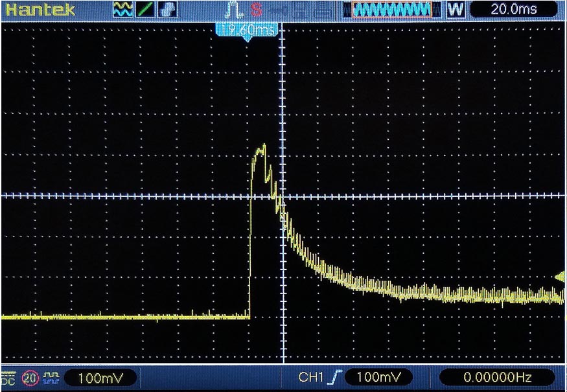Click the cyan waveform memory overview bar
The image size is (567, 392).
coord(392,10)
